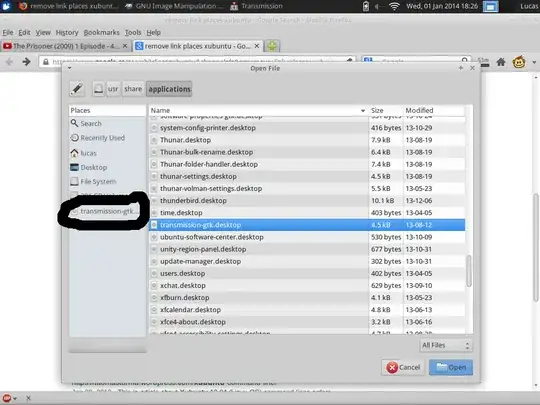The image size is (540, 405).
Task: Click Greasemonkey monkey icon
Action: [x=519, y=62]
